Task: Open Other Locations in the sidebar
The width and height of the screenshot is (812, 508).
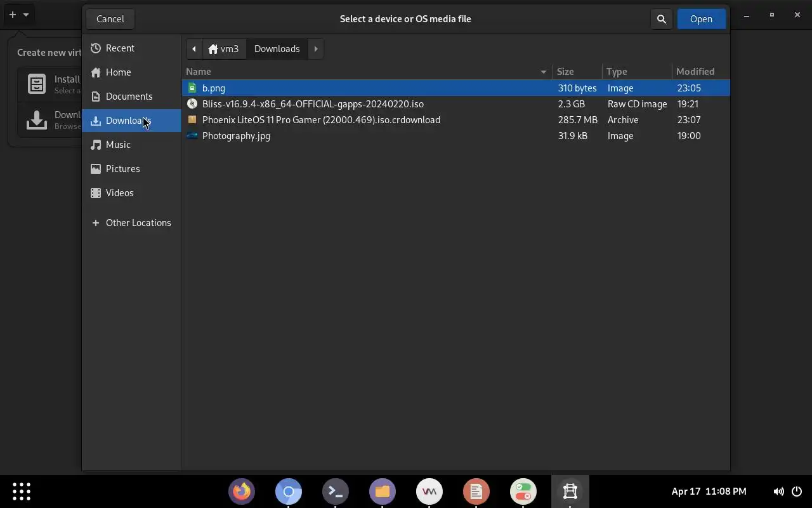Action: 132,223
